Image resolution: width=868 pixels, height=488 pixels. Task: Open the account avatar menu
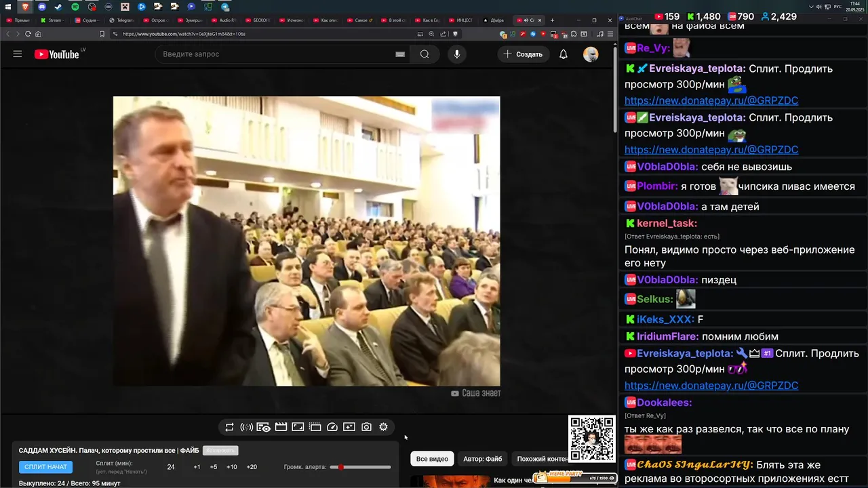tap(591, 54)
